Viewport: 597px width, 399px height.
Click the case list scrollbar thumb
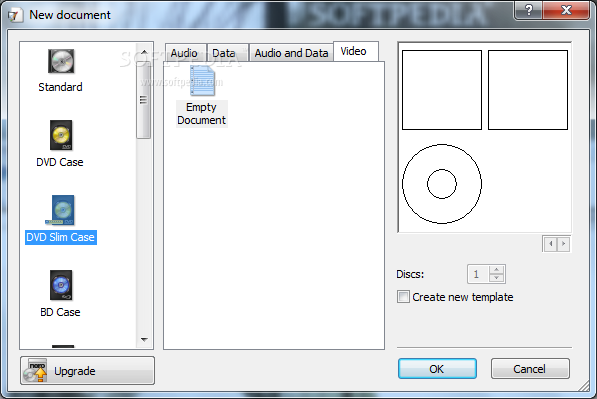tap(144, 99)
